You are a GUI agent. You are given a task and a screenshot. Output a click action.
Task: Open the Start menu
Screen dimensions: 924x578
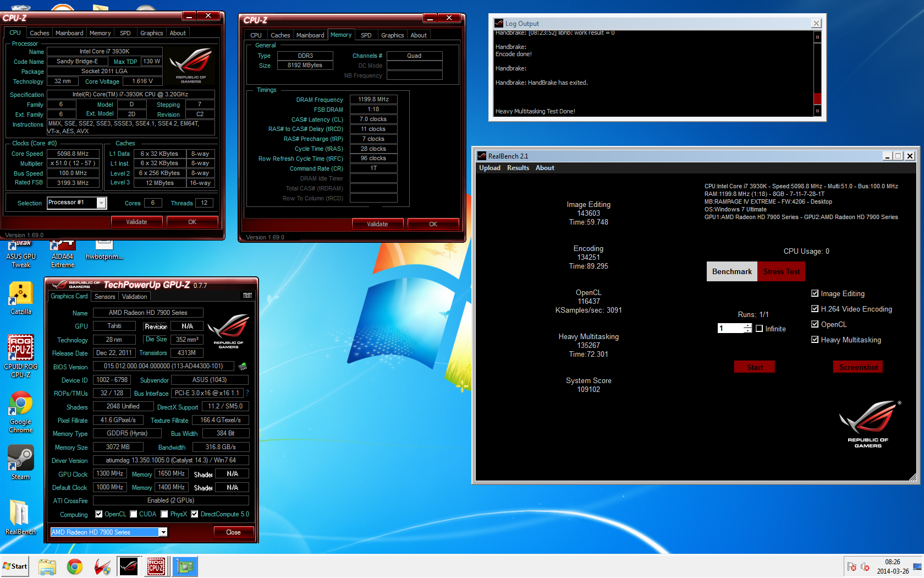(x=15, y=566)
